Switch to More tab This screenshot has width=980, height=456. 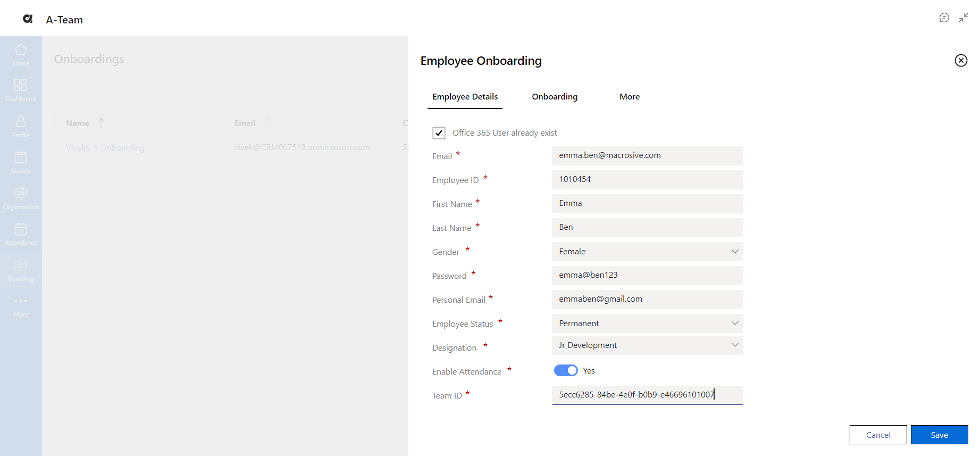[x=630, y=97]
